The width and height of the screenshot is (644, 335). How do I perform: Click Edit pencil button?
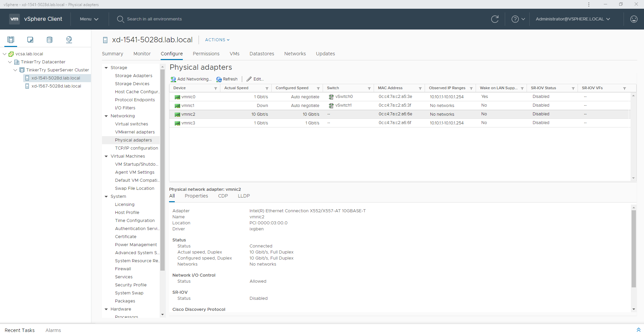[x=255, y=79]
